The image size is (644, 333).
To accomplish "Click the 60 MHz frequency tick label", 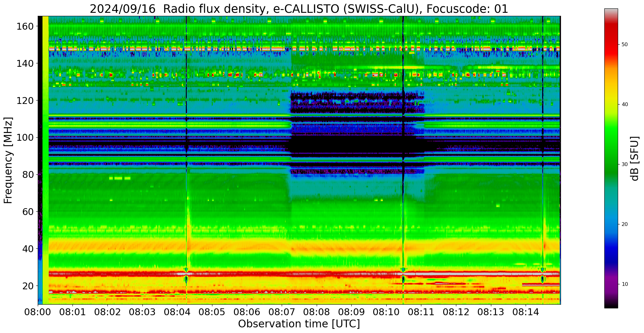I will pos(28,212).
